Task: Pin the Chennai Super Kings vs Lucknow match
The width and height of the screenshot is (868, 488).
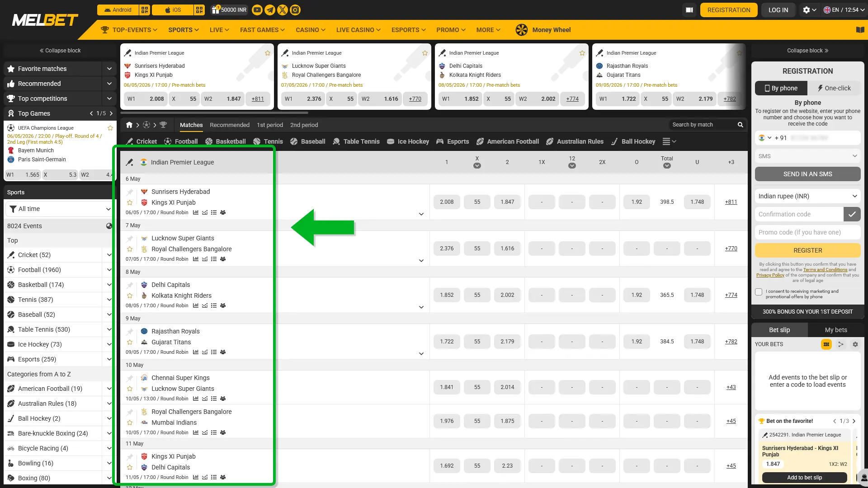Action: pos(130,378)
